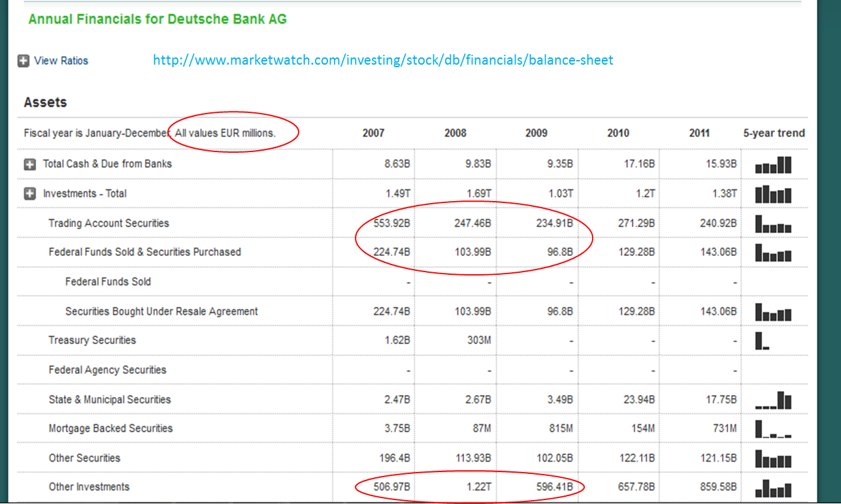841x504 pixels.
Task: Select the 5-year trend column header
Action: click(774, 133)
